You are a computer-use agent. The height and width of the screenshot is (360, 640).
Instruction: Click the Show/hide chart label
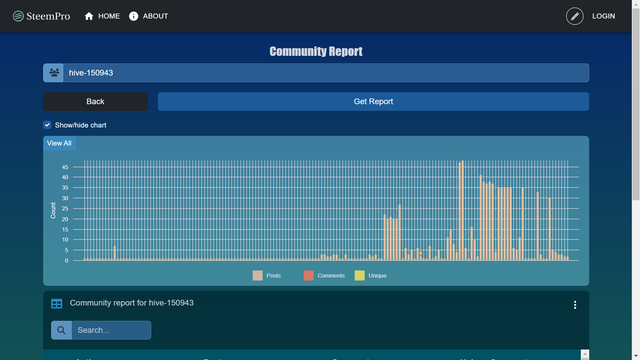[80, 125]
